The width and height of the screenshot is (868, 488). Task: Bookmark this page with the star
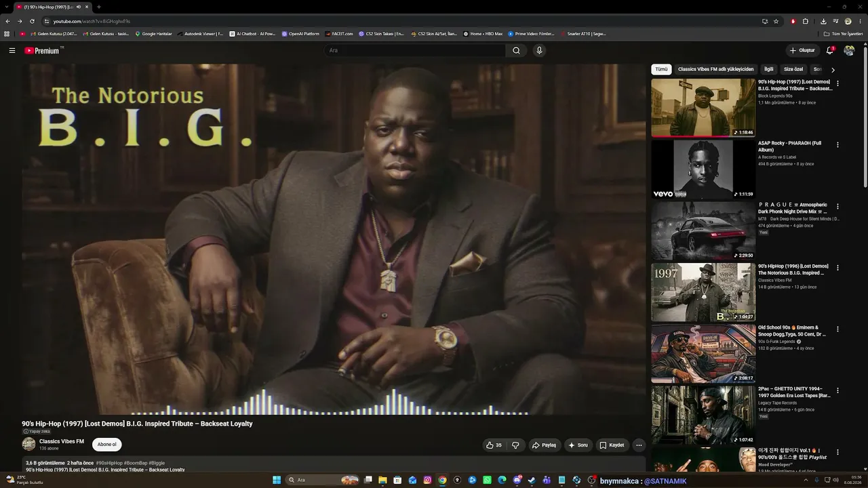(776, 21)
